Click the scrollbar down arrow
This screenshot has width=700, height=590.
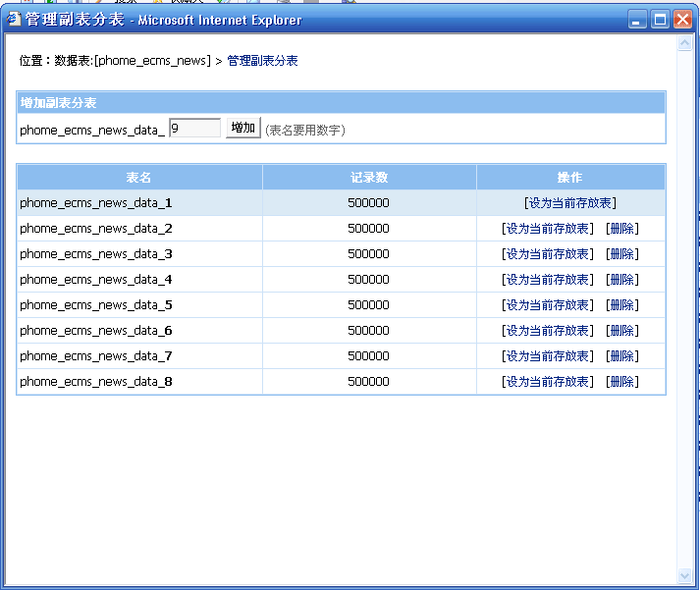[685, 575]
